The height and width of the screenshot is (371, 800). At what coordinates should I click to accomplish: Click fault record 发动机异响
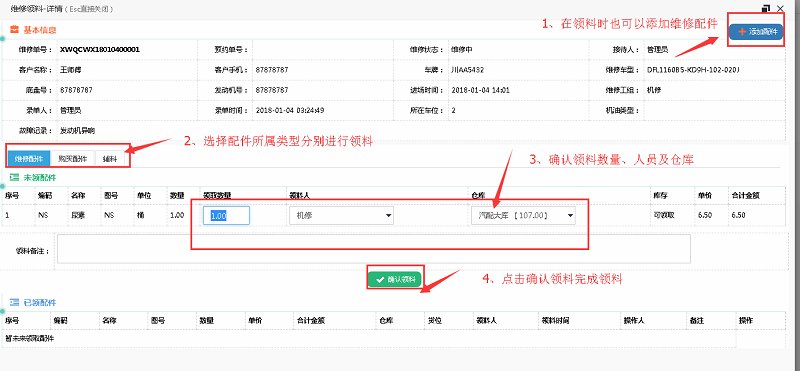click(x=78, y=130)
